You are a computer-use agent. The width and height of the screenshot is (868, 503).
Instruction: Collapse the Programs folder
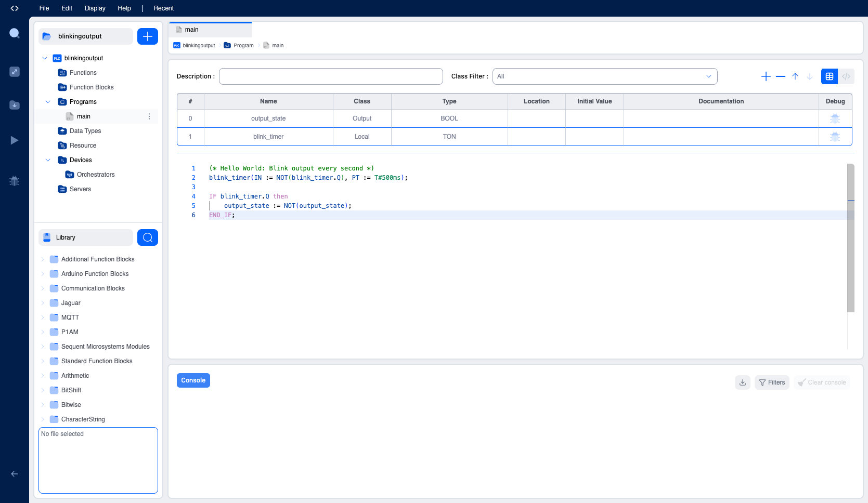coord(48,102)
